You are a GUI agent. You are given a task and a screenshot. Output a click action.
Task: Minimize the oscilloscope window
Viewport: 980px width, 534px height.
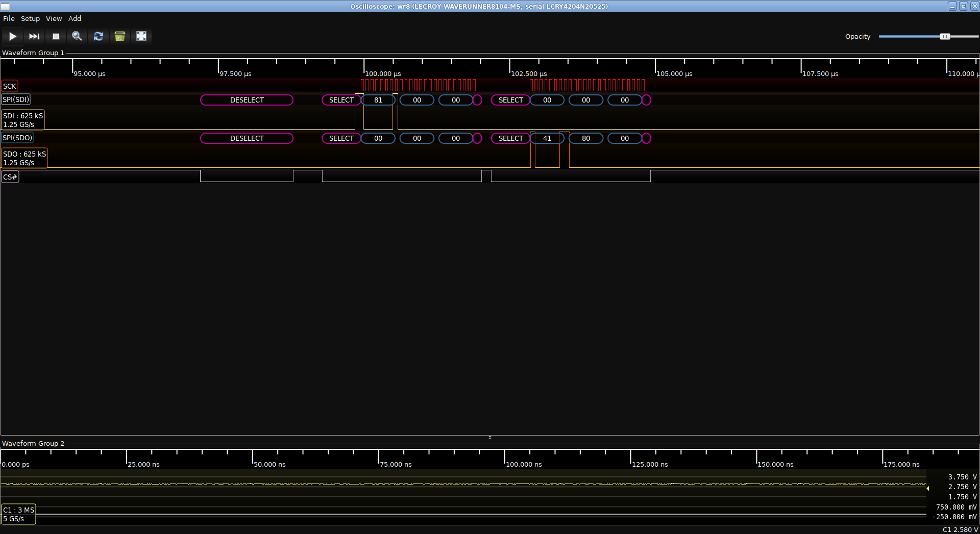click(x=952, y=6)
